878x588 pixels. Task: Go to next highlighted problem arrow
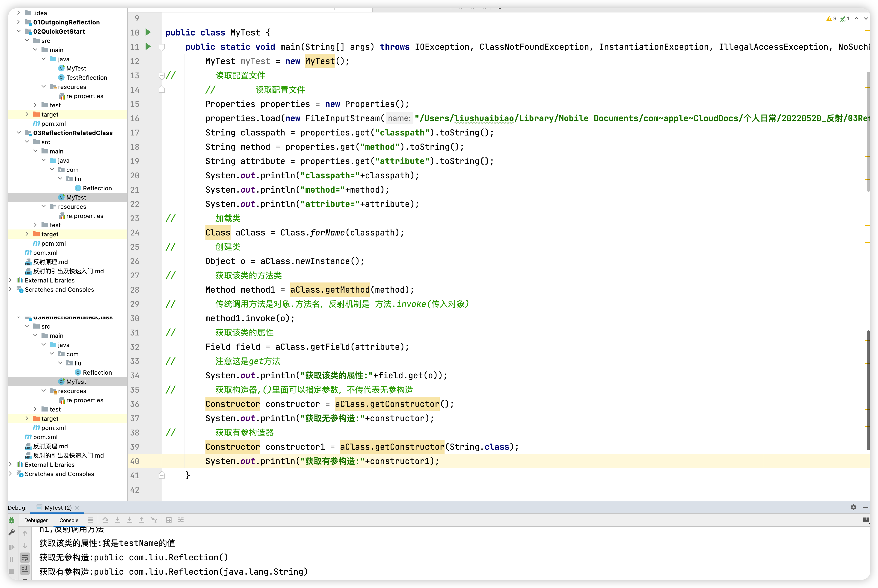click(866, 18)
